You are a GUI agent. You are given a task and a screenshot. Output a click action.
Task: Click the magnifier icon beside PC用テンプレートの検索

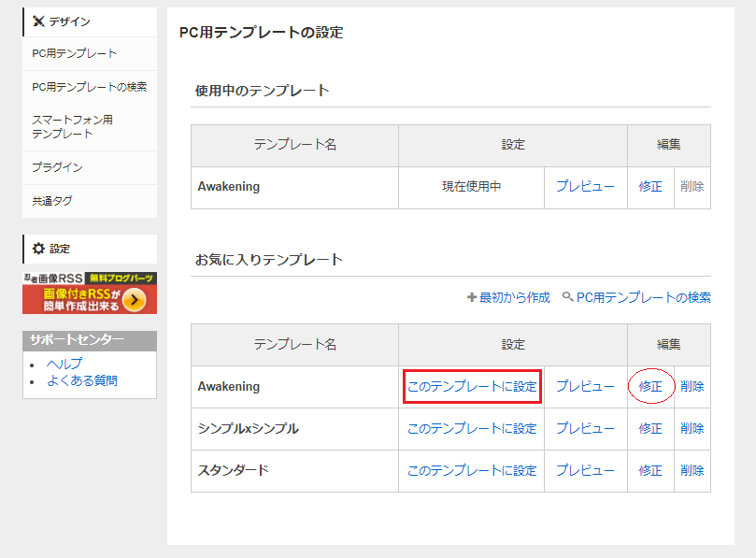(x=568, y=298)
